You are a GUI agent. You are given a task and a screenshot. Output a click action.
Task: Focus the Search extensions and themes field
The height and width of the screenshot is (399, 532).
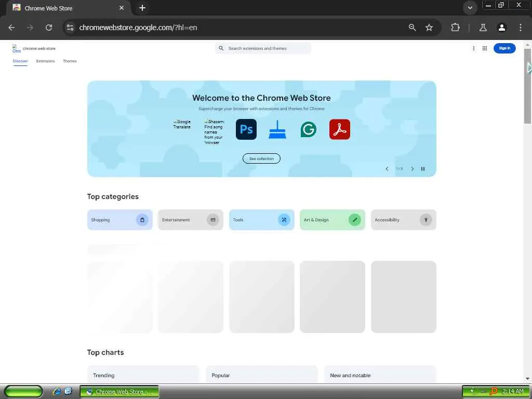263,48
